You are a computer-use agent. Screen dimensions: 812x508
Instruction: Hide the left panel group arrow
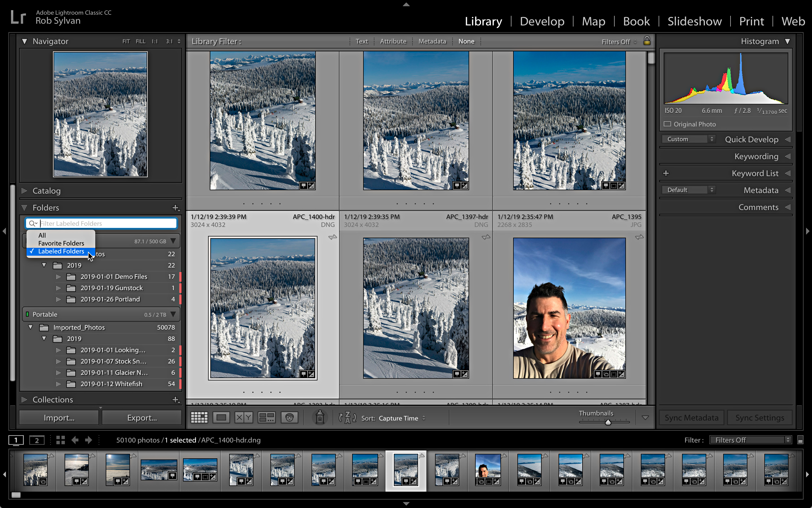click(4, 231)
